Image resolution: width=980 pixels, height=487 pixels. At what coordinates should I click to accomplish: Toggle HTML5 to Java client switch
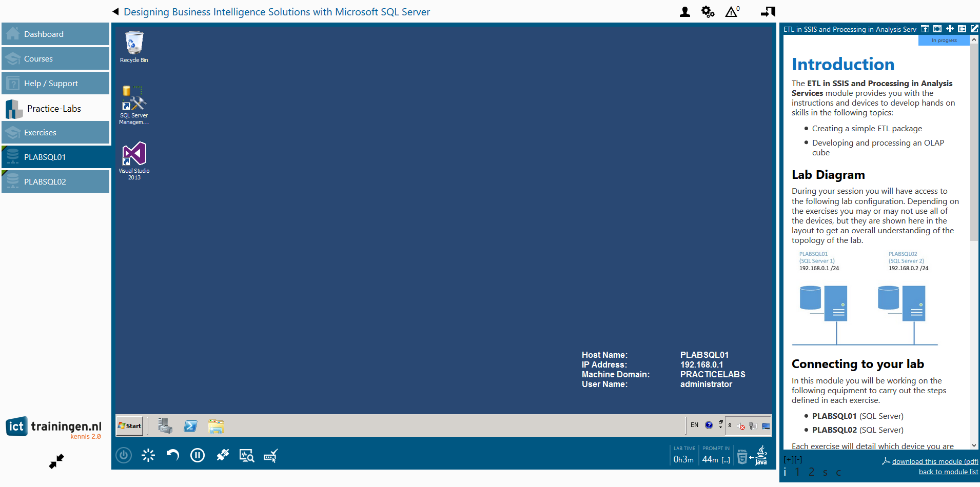[x=752, y=456]
